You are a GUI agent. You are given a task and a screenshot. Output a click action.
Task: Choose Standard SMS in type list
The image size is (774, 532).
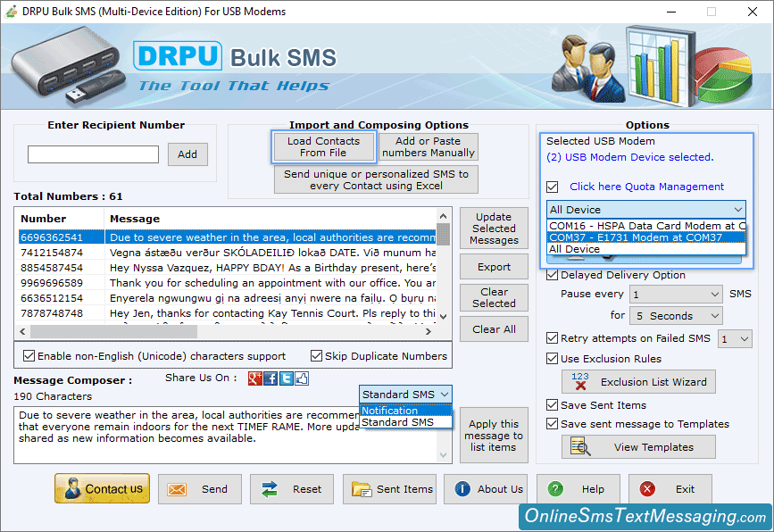tap(405, 422)
